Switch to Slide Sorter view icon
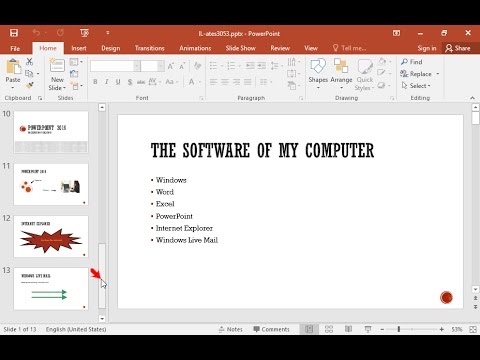 (329, 329)
